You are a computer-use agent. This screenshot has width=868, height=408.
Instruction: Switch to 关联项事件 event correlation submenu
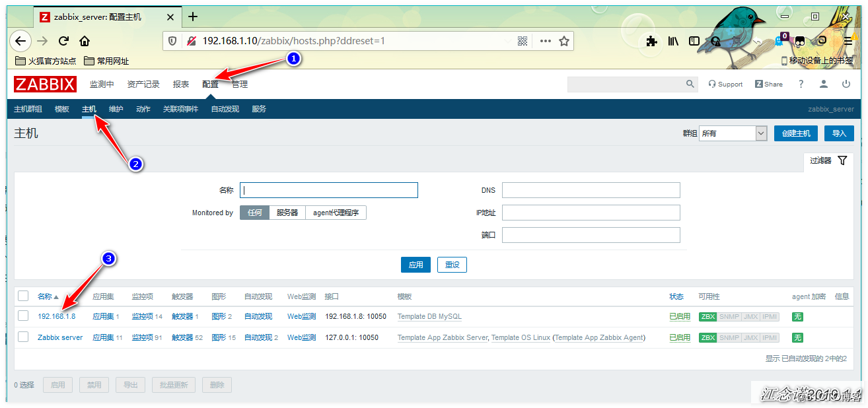[180, 109]
